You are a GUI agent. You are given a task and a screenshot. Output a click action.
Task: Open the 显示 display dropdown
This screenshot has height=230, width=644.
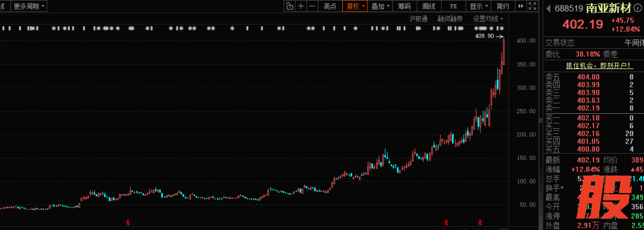click(478, 6)
